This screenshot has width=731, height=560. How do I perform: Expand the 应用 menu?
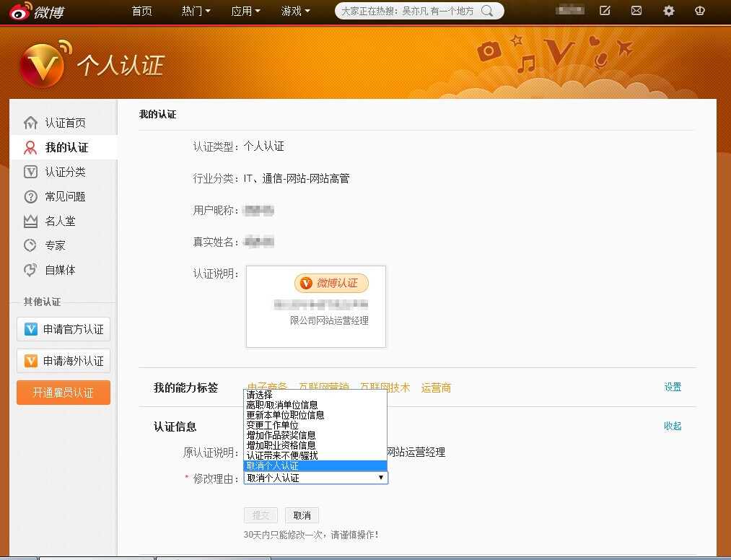pos(245,11)
